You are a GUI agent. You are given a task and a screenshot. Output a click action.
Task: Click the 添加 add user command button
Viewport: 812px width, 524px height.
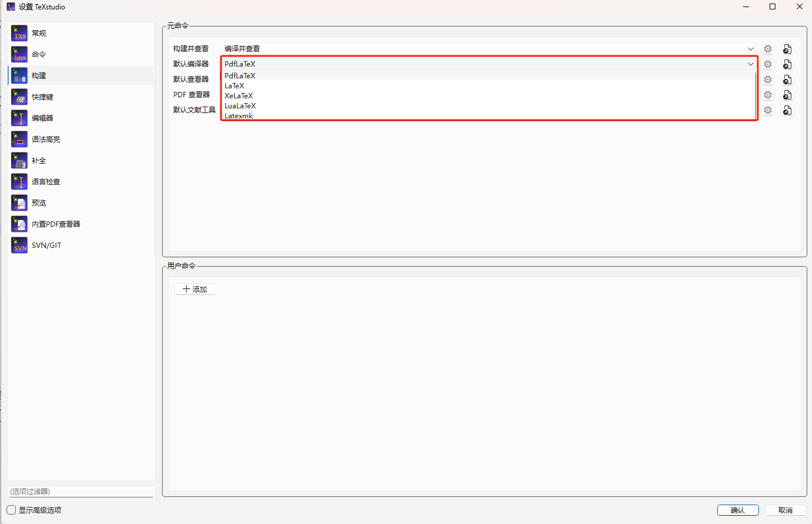[195, 289]
